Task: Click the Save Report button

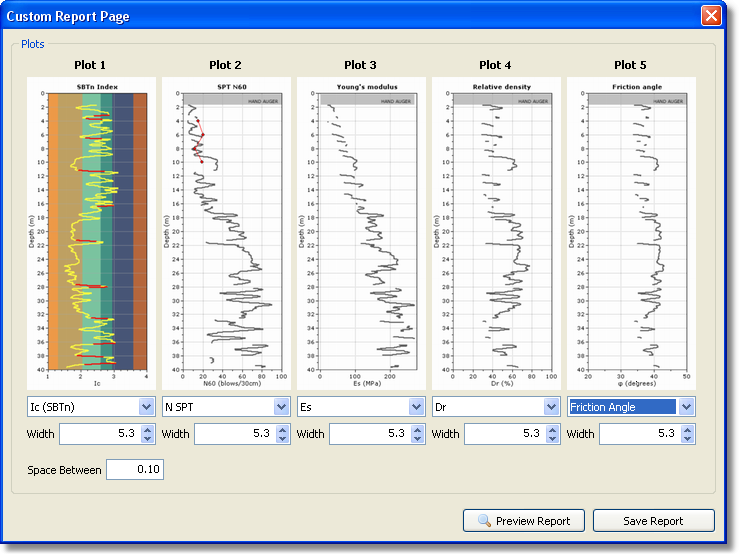Action: [x=653, y=521]
